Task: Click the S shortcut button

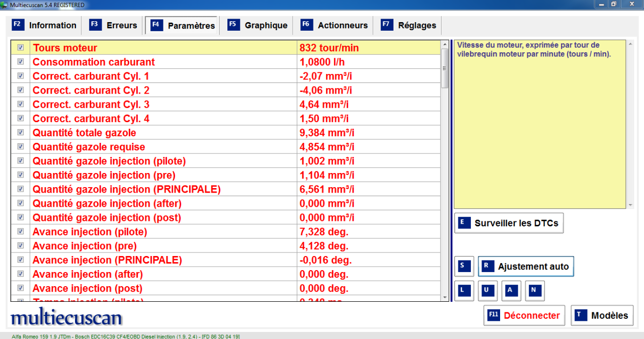Action: [464, 267]
